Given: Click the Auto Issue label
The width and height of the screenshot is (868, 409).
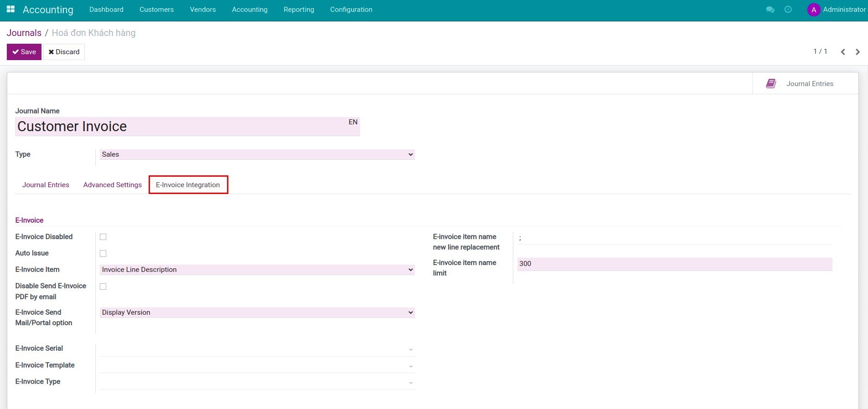Looking at the screenshot, I should coord(32,253).
